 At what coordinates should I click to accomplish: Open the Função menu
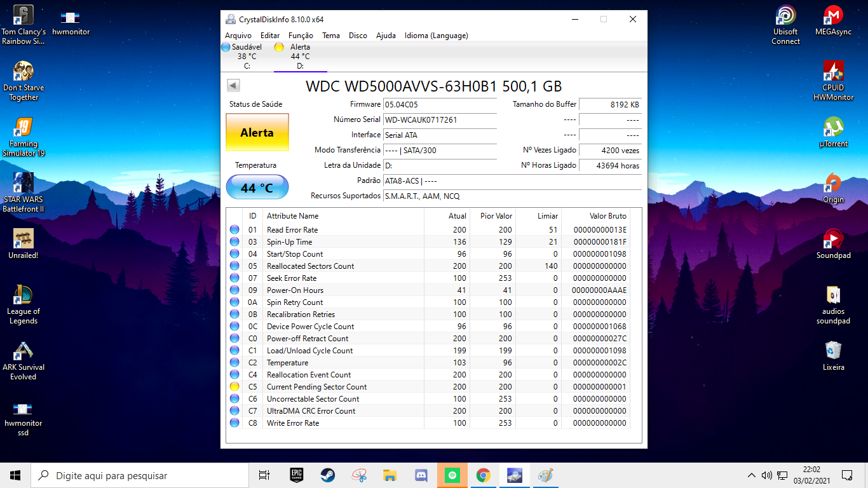pyautogui.click(x=301, y=36)
